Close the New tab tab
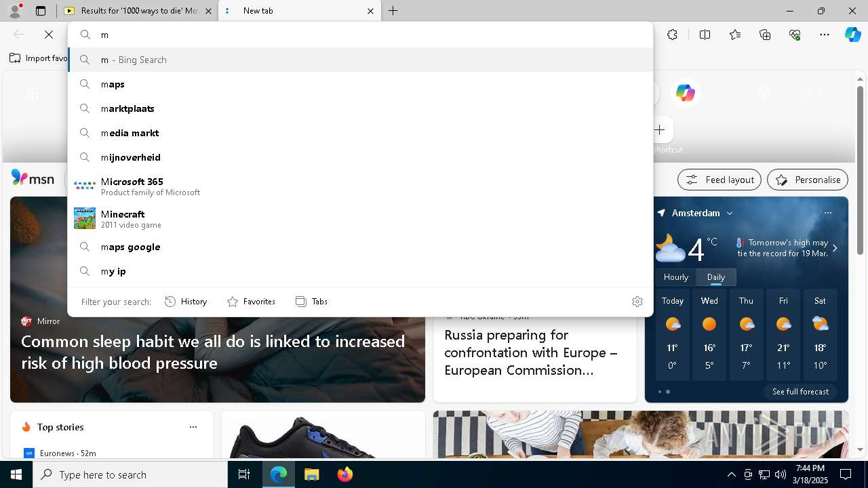 click(x=370, y=11)
